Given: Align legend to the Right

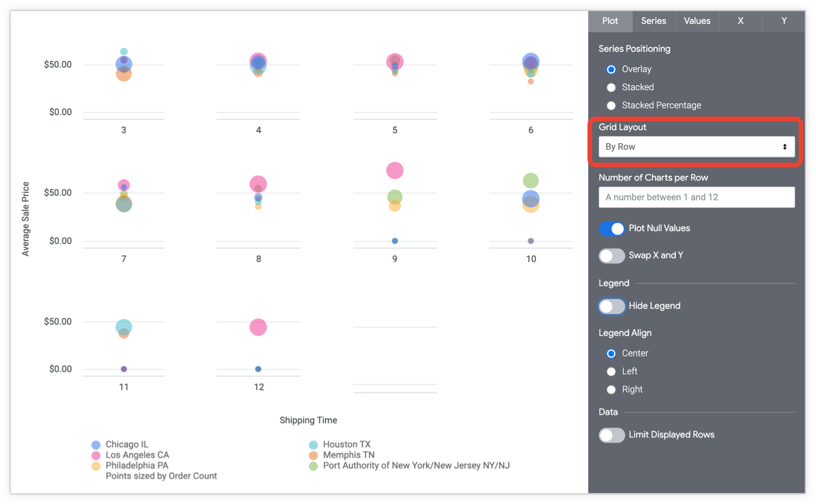Looking at the screenshot, I should coord(611,390).
